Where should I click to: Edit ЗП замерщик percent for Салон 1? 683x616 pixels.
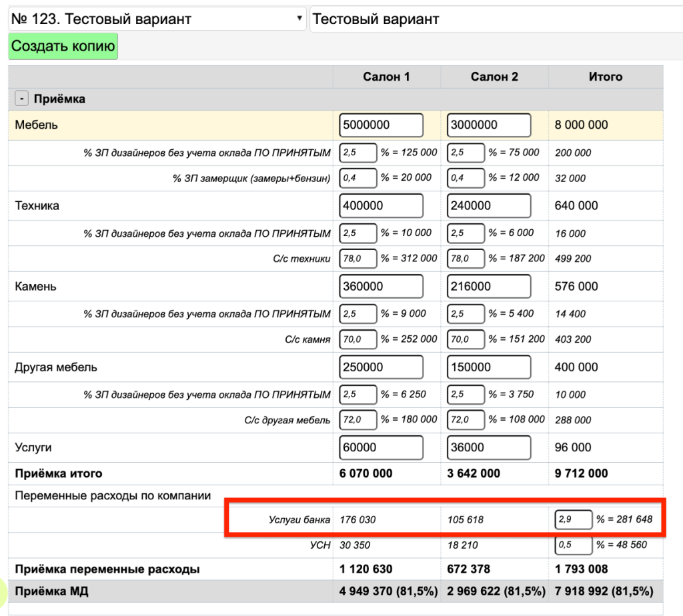(x=358, y=178)
